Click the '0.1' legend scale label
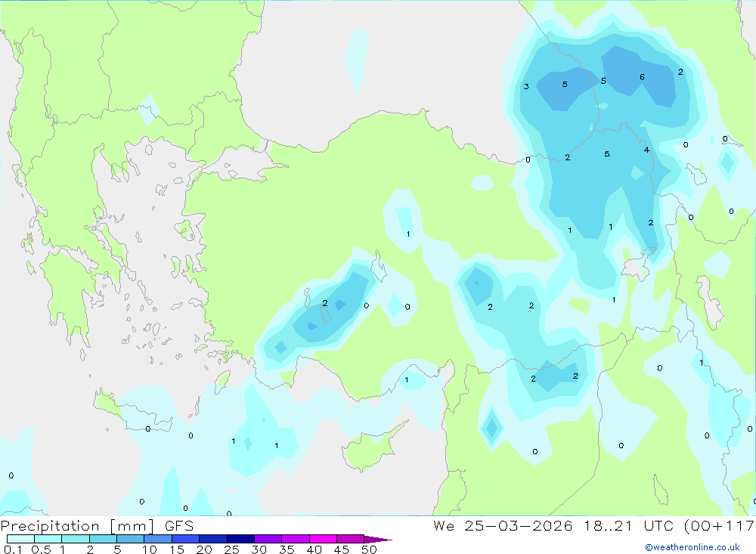 point(13,549)
